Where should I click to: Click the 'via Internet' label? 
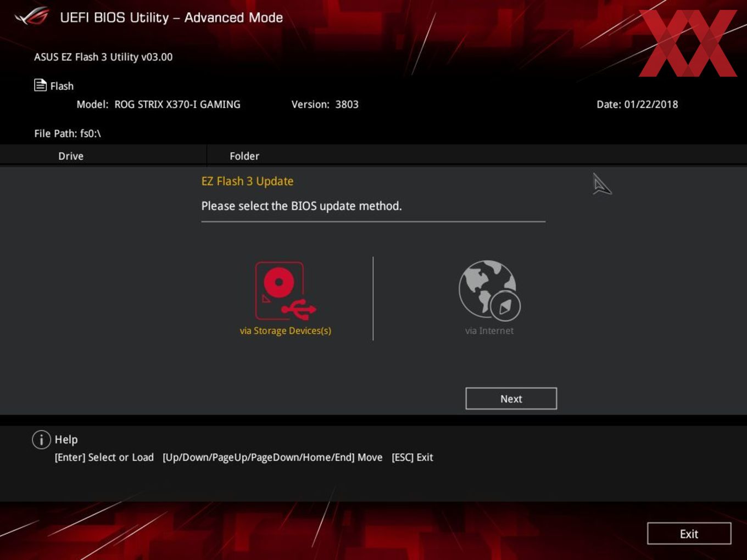point(489,331)
